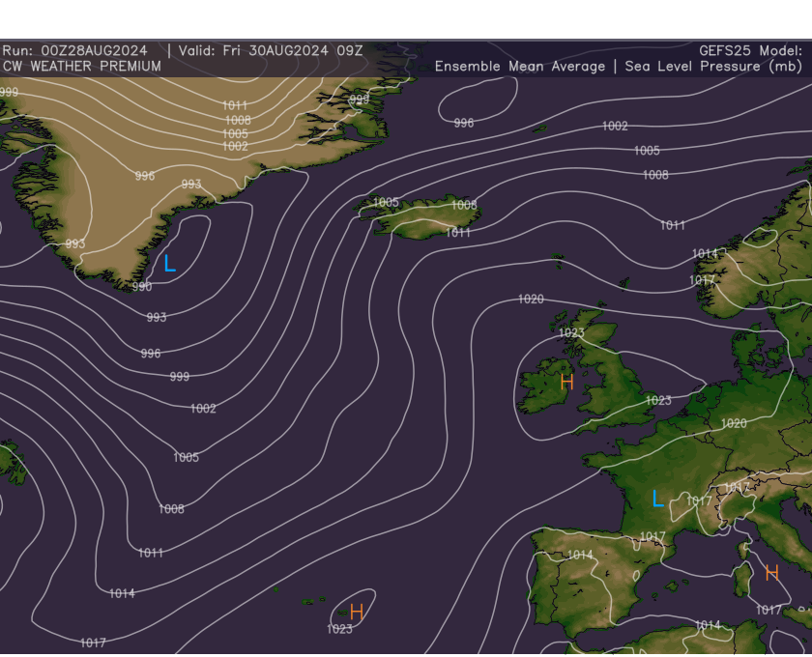Image resolution: width=812 pixels, height=657 pixels.
Task: Click the 1008 label in the mid-Atlantic
Action: click(171, 509)
